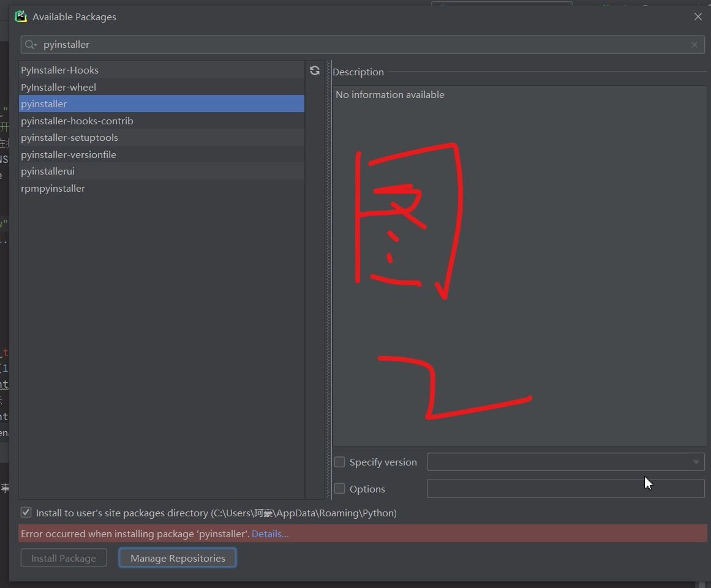
Task: Uncheck install to user's site packages directory
Action: [26, 513]
